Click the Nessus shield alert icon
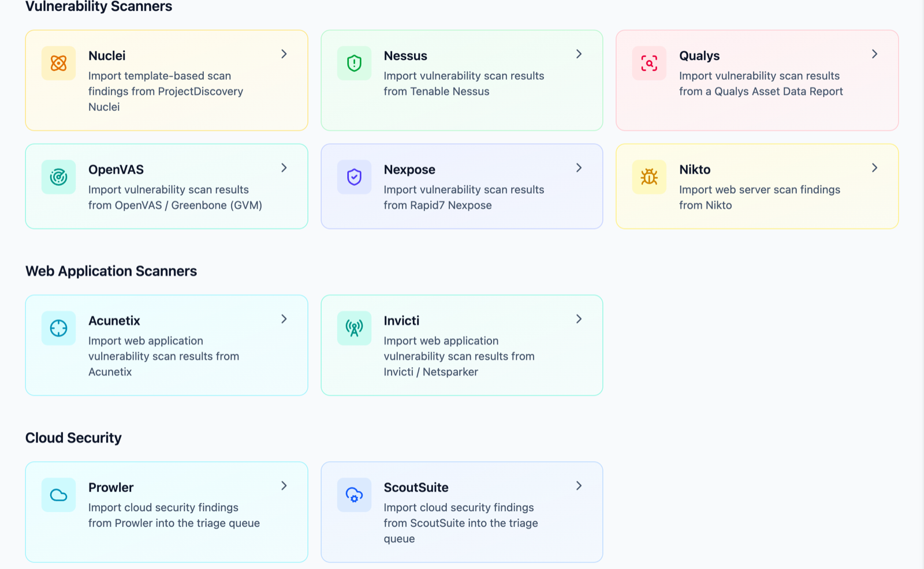This screenshot has height=569, width=924. (354, 63)
